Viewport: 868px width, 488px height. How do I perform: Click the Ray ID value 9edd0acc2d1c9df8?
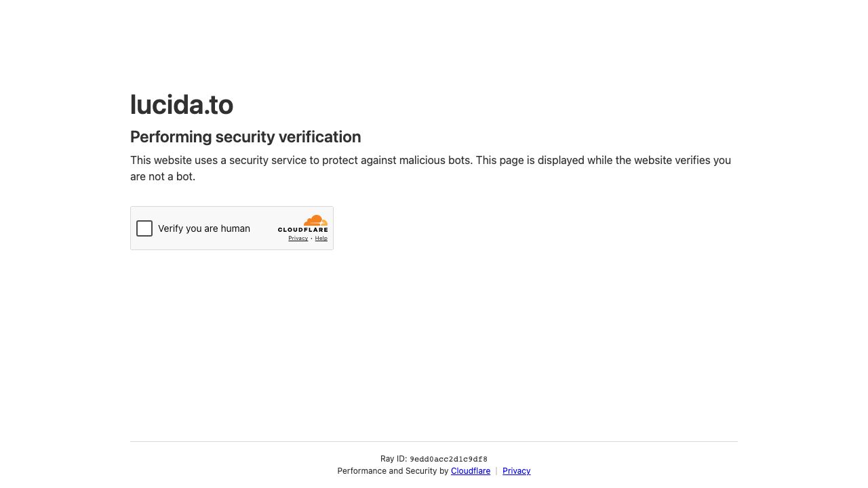[x=448, y=459]
